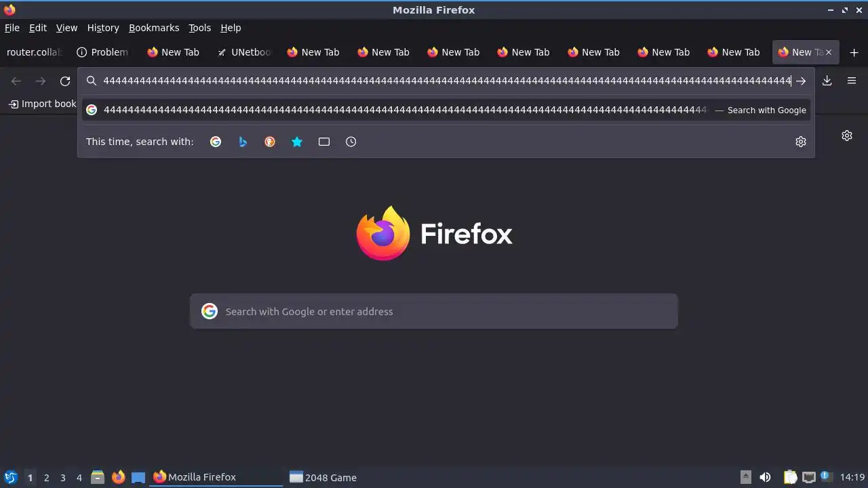868x488 pixels.
Task: Open the clipboard manager tray icon
Action: click(x=790, y=477)
